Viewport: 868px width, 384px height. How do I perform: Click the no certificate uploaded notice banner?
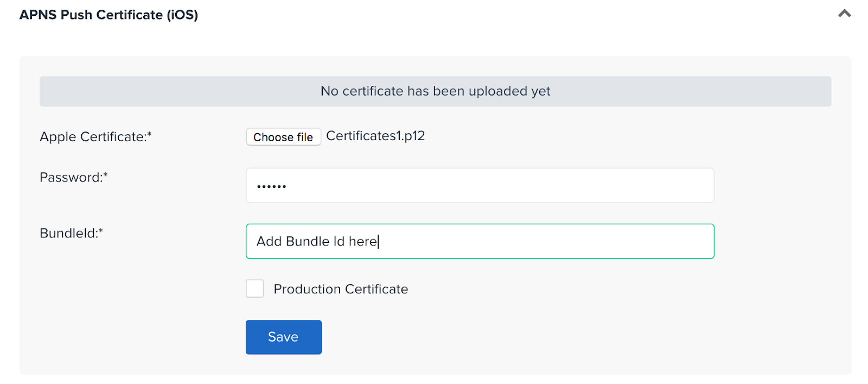[435, 91]
